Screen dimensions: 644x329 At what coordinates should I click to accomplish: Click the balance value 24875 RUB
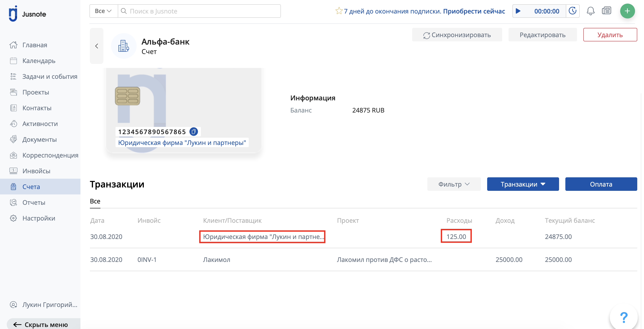368,110
